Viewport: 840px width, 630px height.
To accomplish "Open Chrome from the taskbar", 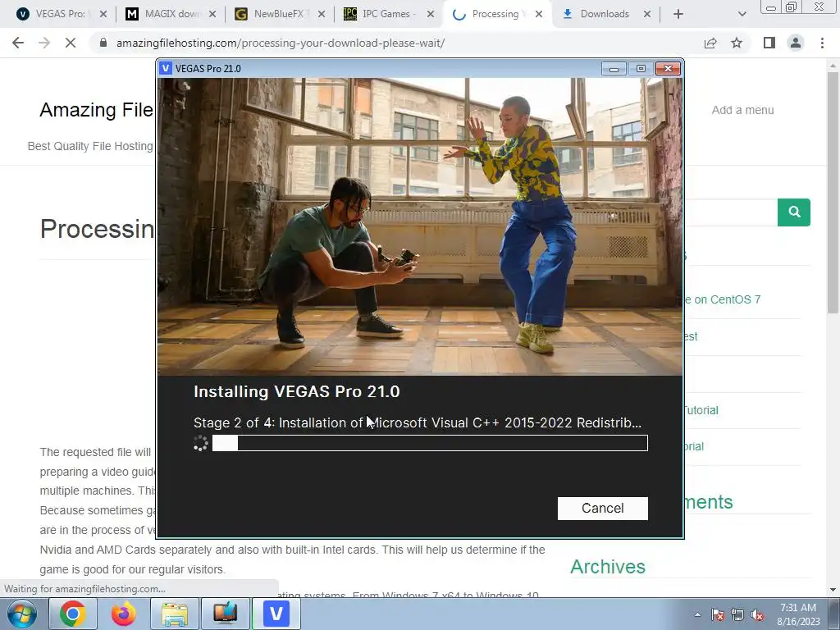I will click(73, 614).
